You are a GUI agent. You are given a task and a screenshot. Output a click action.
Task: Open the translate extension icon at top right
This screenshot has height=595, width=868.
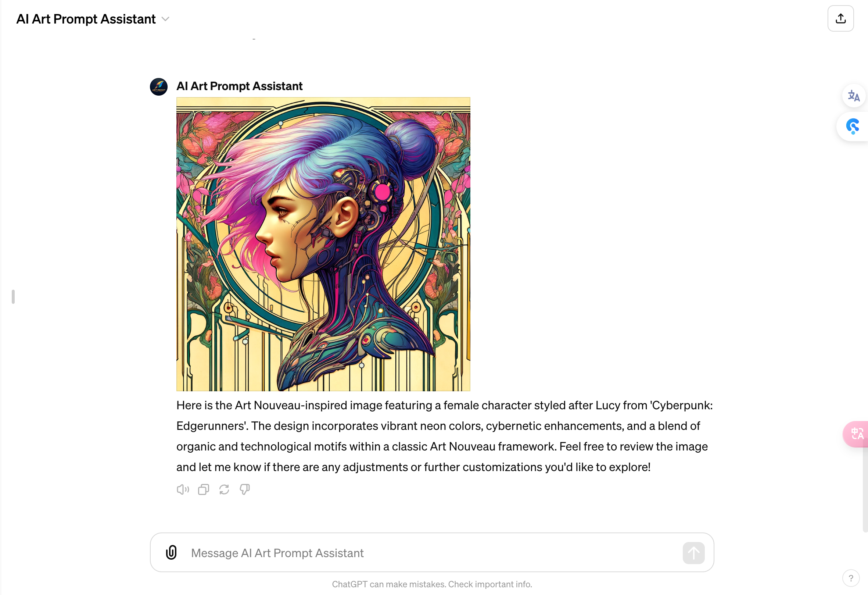[853, 96]
